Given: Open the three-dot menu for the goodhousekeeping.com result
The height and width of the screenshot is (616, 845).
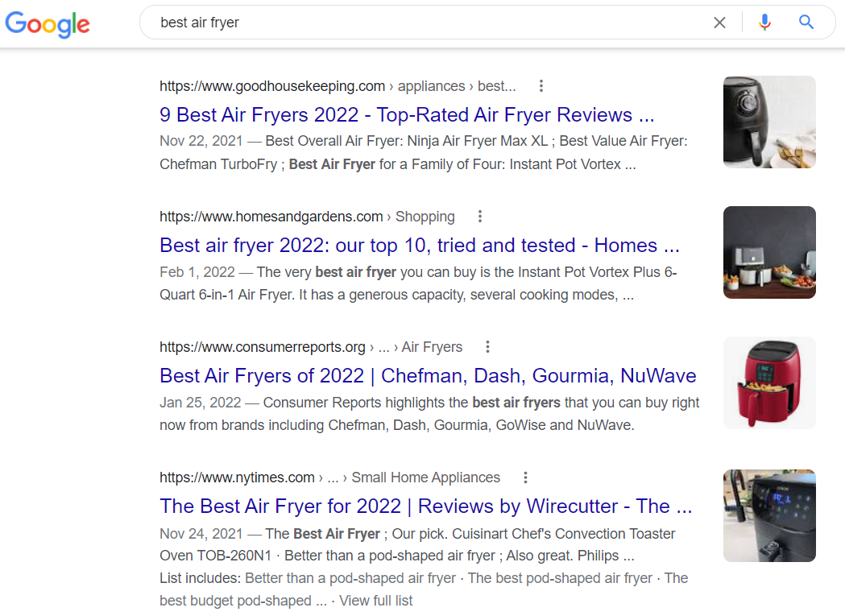Looking at the screenshot, I should (541, 85).
